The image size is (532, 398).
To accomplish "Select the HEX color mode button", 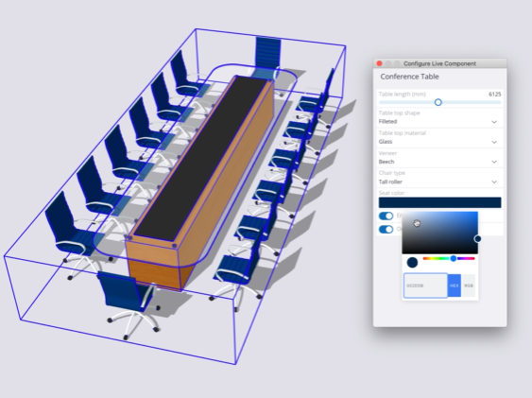I will (x=455, y=286).
